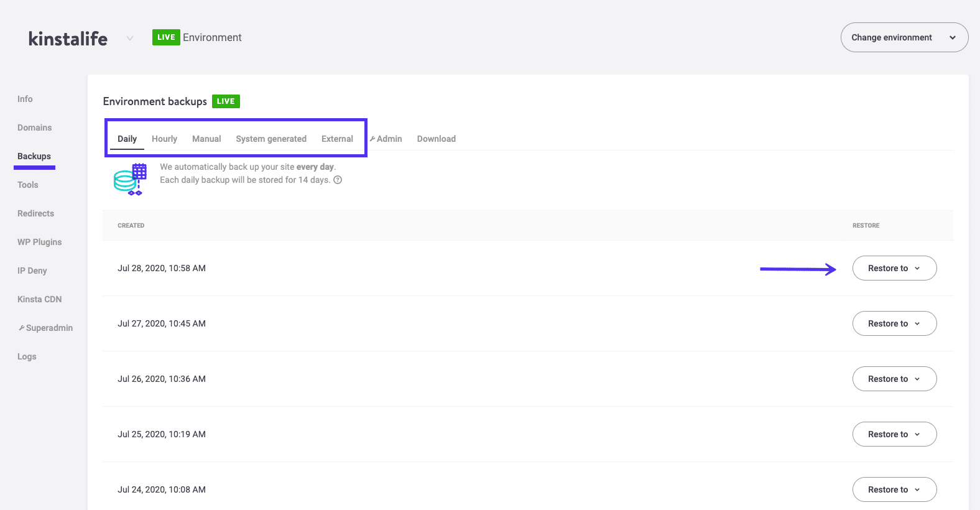Expand the site switcher chevron near kinstalife
The height and width of the screenshot is (510, 980).
pos(130,39)
